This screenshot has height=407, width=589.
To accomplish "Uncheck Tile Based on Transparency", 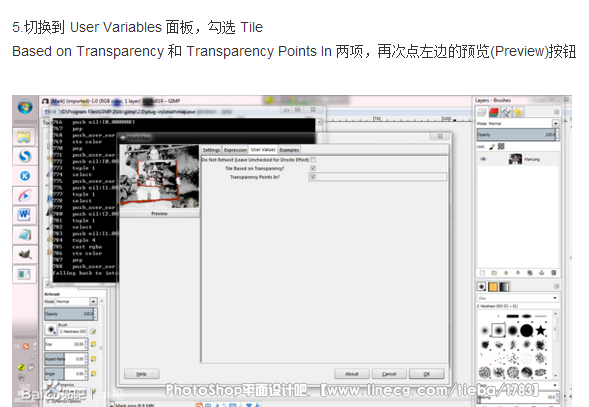I will pyautogui.click(x=313, y=168).
